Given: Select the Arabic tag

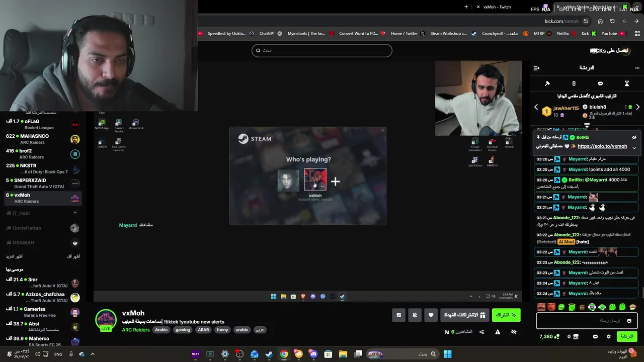Looking at the screenshot, I should (162, 330).
